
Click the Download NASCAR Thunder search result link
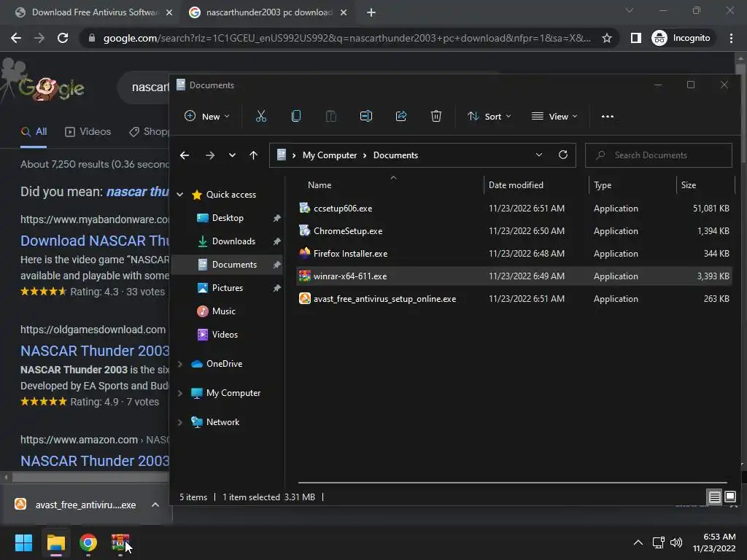click(x=94, y=241)
